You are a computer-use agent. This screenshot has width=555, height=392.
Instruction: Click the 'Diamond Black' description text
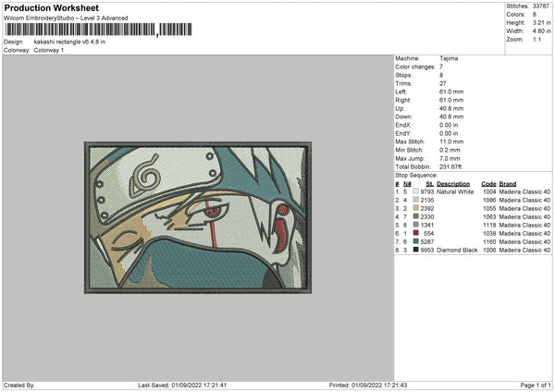click(x=457, y=251)
